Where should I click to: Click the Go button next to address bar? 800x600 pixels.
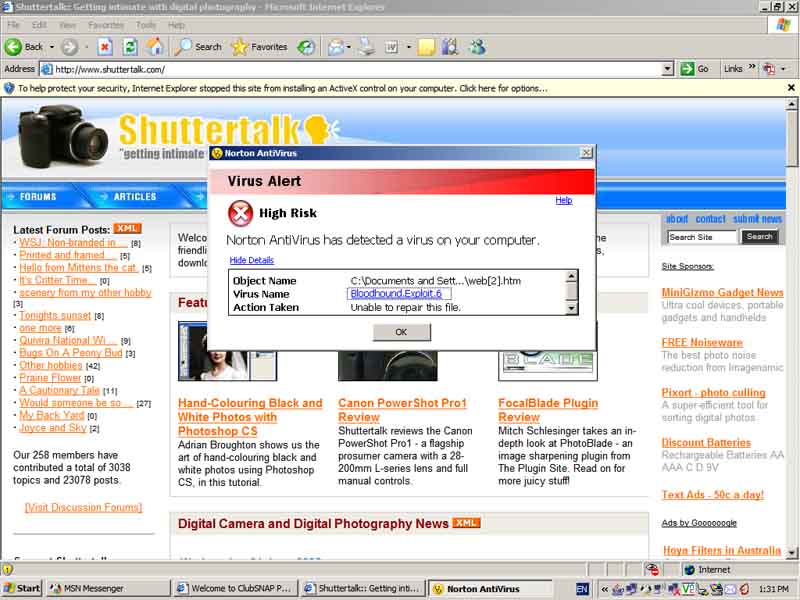pyautogui.click(x=695, y=69)
